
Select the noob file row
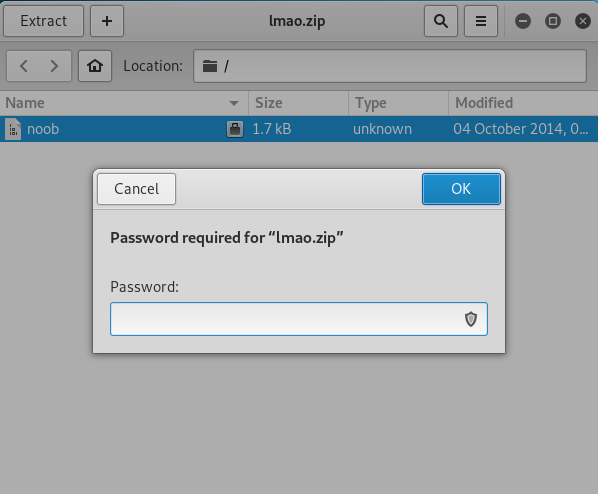pyautogui.click(x=299, y=129)
